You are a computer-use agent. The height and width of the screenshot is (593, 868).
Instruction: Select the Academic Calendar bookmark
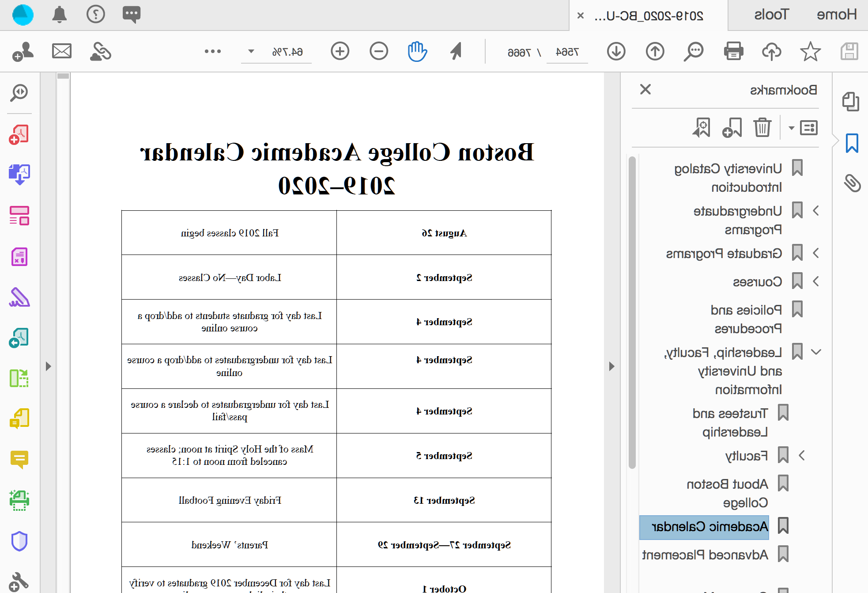point(704,527)
